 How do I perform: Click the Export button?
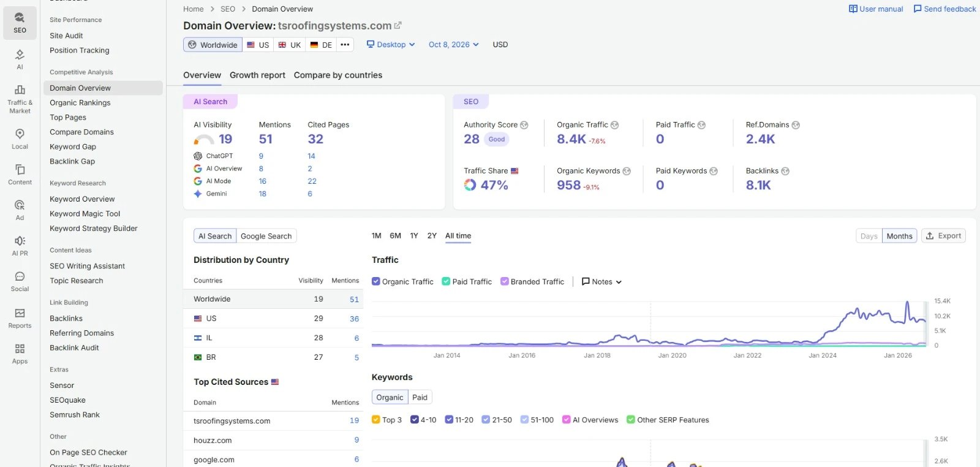tap(944, 236)
